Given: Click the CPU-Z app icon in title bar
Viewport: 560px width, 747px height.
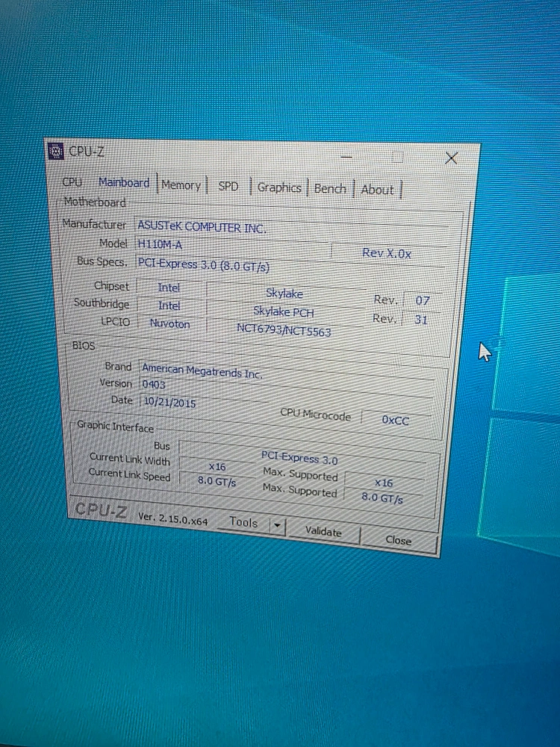Looking at the screenshot, I should (x=56, y=151).
